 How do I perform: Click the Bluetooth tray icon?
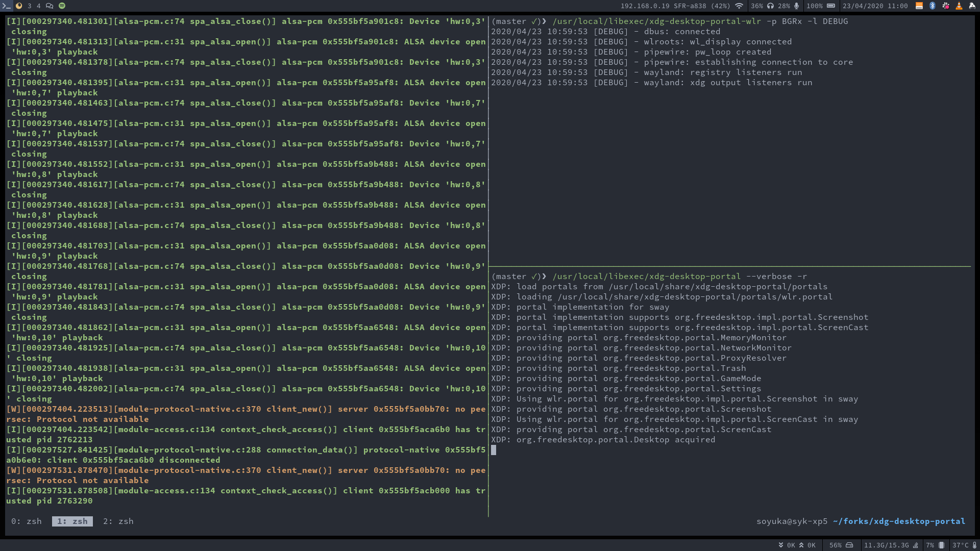[x=932, y=6]
